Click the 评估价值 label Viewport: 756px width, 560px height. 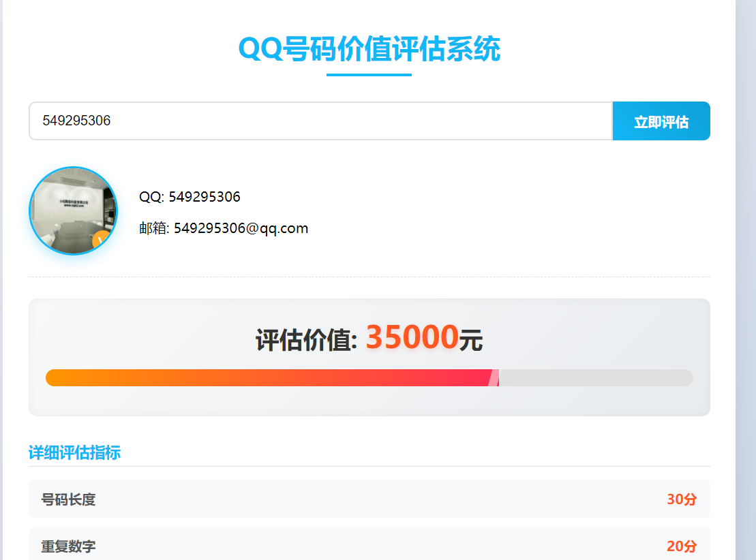point(306,340)
